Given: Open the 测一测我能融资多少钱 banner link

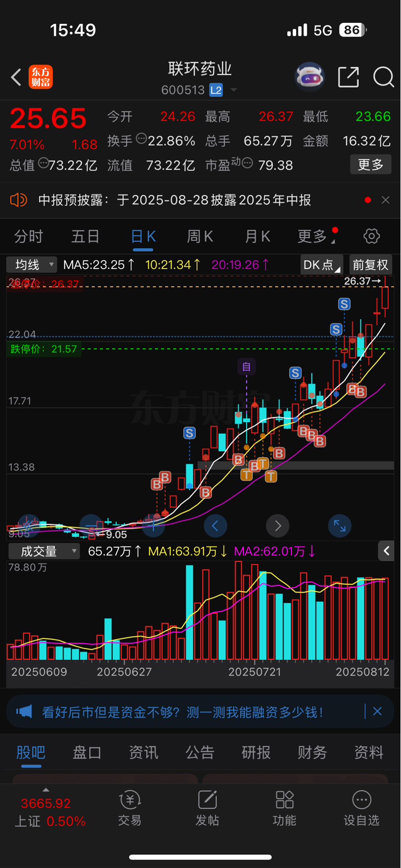Looking at the screenshot, I should tap(183, 712).
